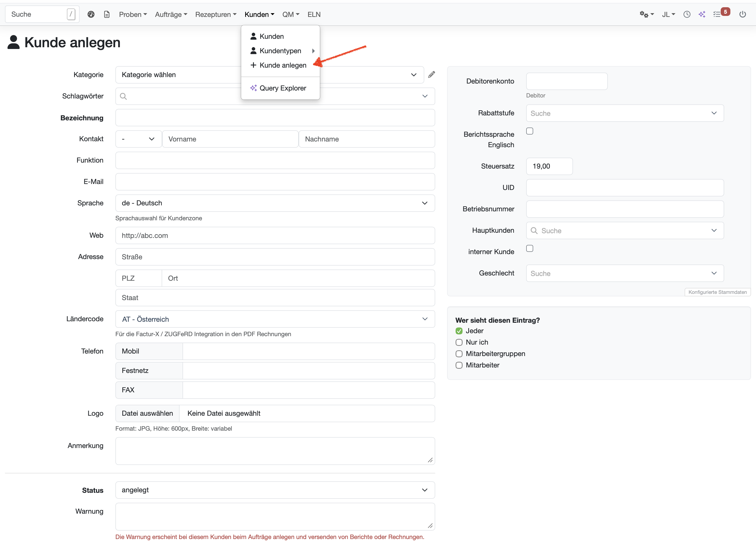This screenshot has height=544, width=756.
Task: Open the Geschlecht dropdown
Action: (x=625, y=273)
